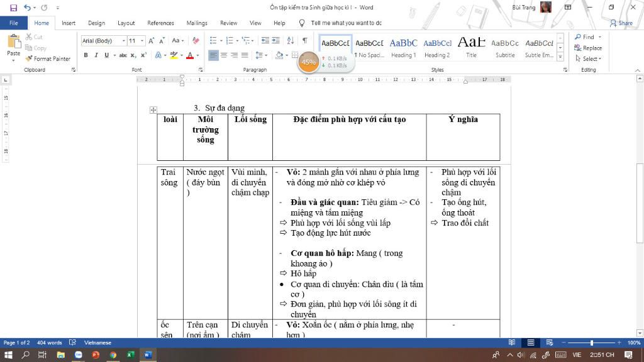
Task: Apply superscript formatting
Action: click(143, 55)
